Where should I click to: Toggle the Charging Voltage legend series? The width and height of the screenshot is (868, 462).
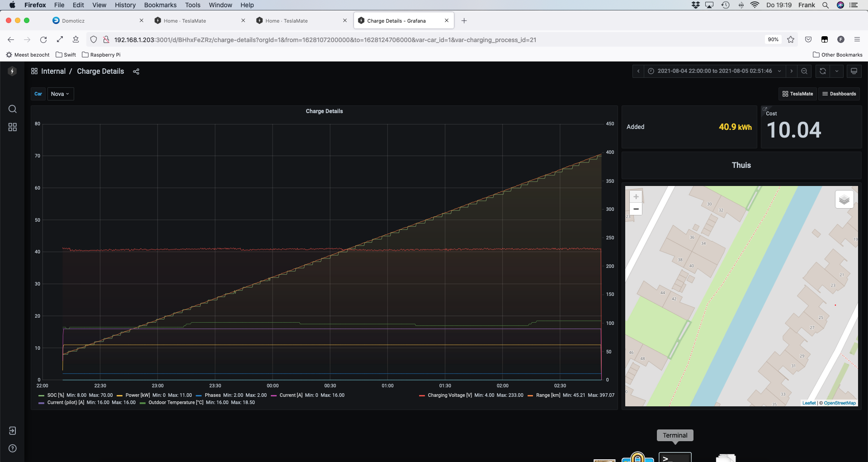448,395
